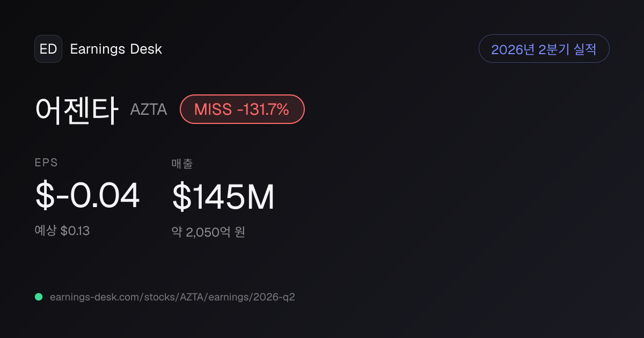
Task: Select the 2026년 2분기 실적 badge
Action: pos(544,49)
